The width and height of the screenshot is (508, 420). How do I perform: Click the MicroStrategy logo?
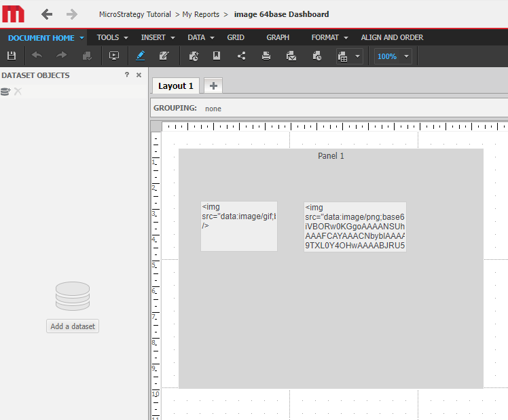(x=14, y=14)
